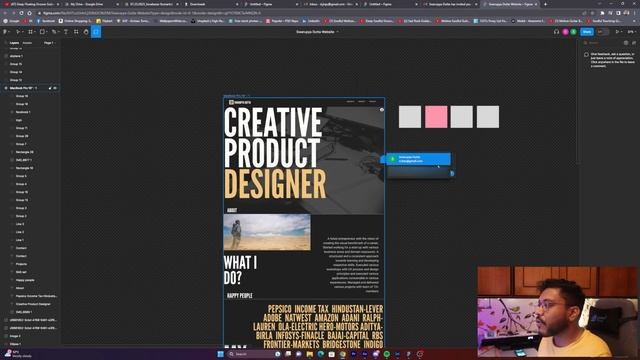The width and height of the screenshot is (640, 360).
Task: Select the pink square on canvas
Action: point(436,117)
